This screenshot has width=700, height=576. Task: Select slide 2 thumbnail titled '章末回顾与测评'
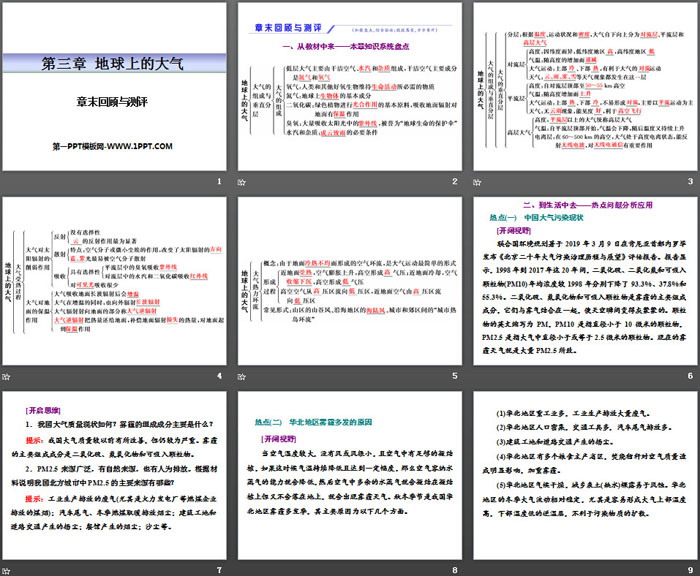click(x=350, y=87)
